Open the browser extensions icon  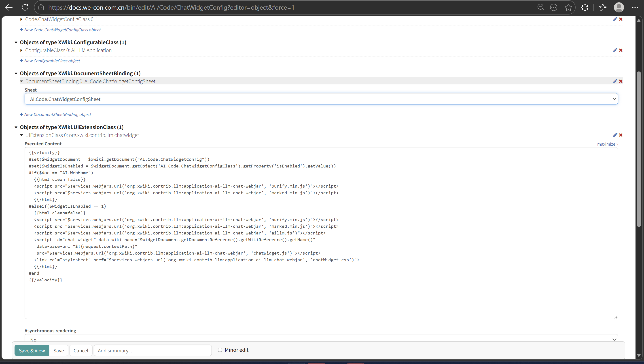[585, 8]
